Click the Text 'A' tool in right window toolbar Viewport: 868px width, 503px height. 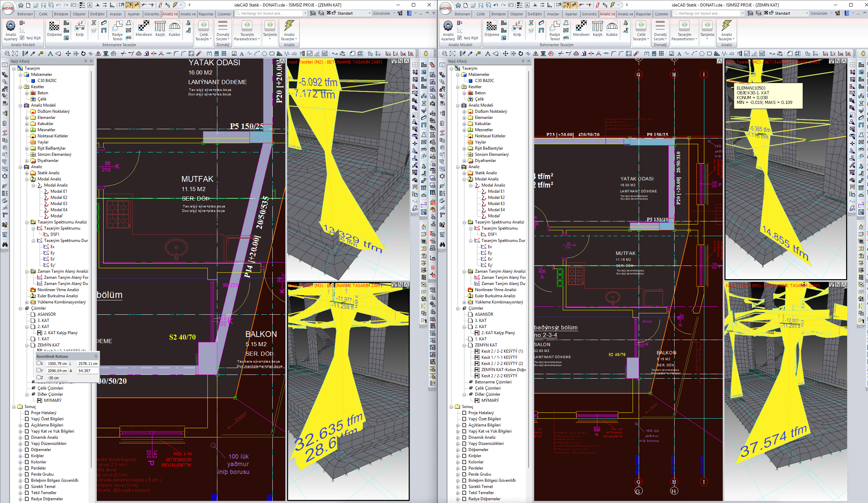pyautogui.click(x=679, y=53)
